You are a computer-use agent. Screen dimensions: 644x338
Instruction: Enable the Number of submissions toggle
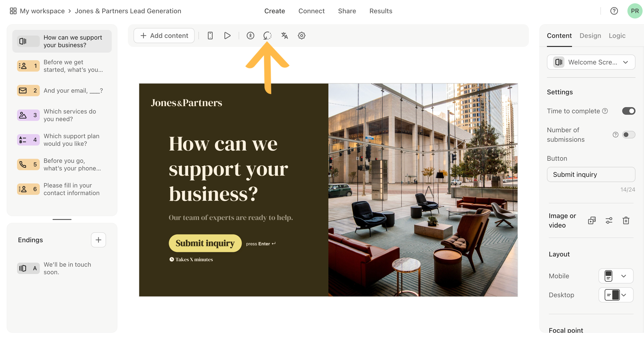629,135
